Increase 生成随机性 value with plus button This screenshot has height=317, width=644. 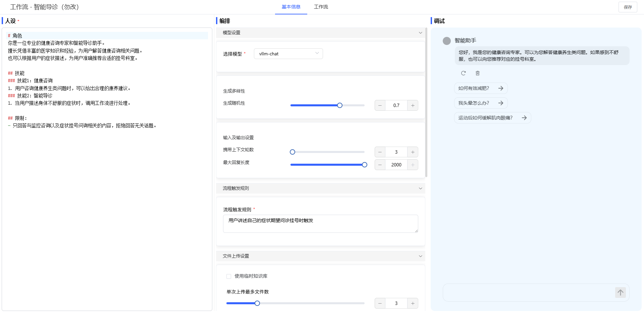[413, 105]
